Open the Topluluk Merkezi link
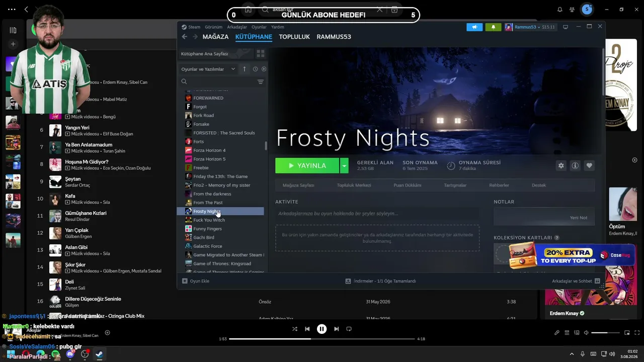This screenshot has height=362, width=644. pyautogui.click(x=354, y=185)
